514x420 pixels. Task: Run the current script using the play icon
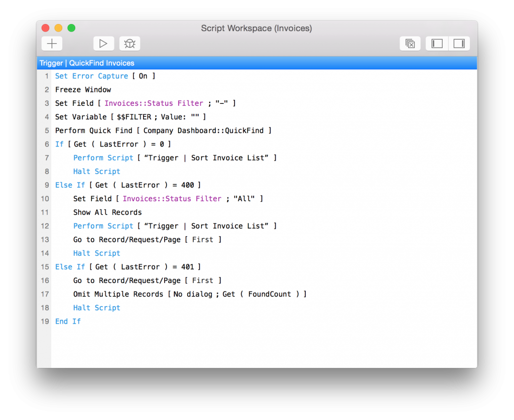coord(103,44)
